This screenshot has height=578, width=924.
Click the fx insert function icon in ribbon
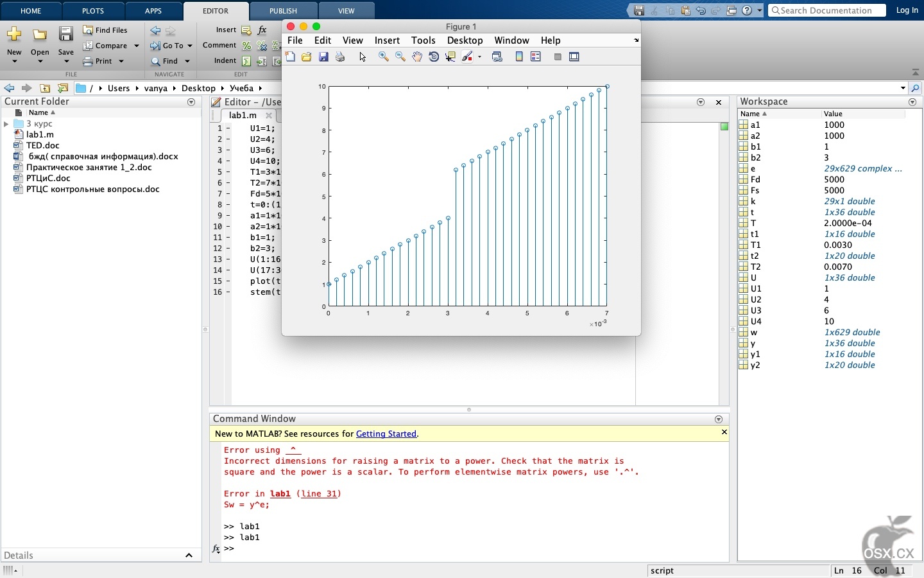point(262,30)
